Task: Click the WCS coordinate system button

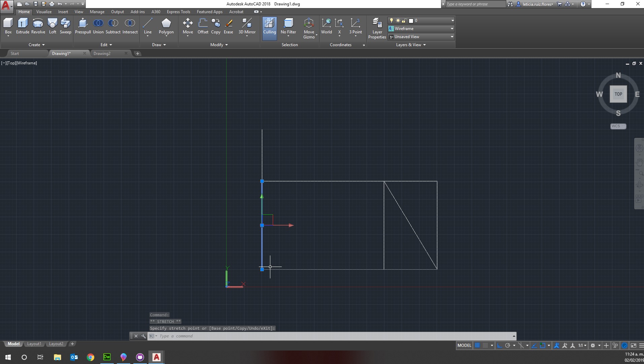Action: [618, 126]
